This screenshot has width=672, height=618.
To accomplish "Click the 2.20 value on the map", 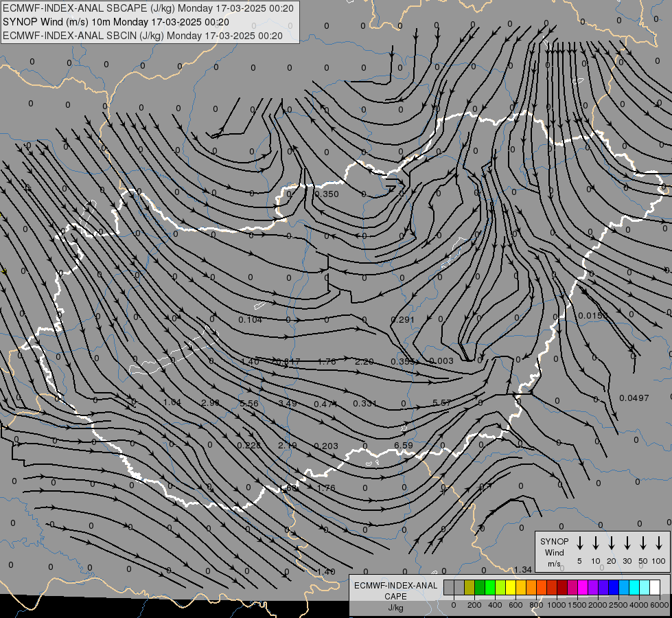I will click(x=364, y=362).
